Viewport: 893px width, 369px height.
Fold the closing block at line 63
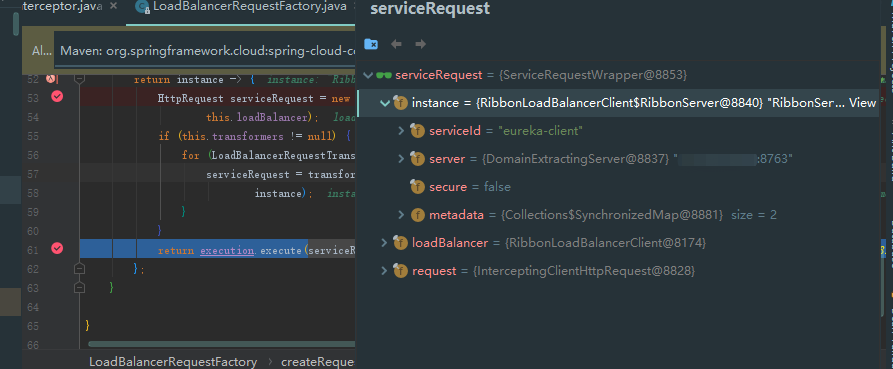pyautogui.click(x=80, y=287)
